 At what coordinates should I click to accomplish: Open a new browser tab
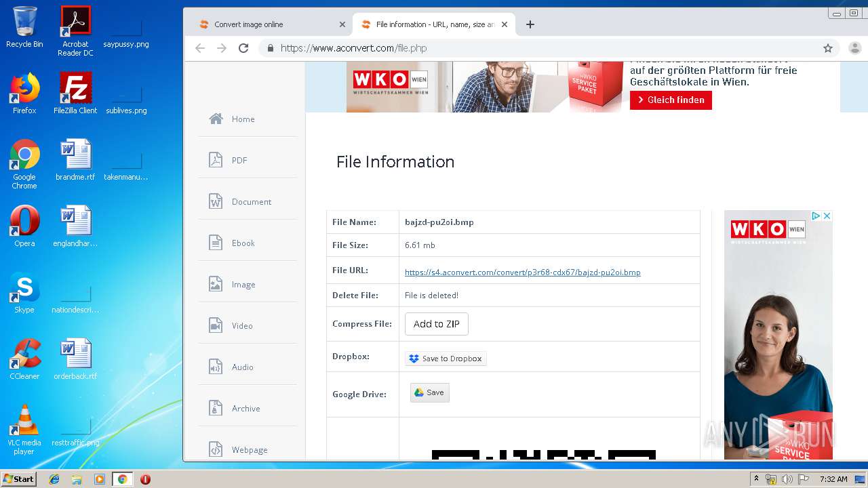pyautogui.click(x=530, y=24)
